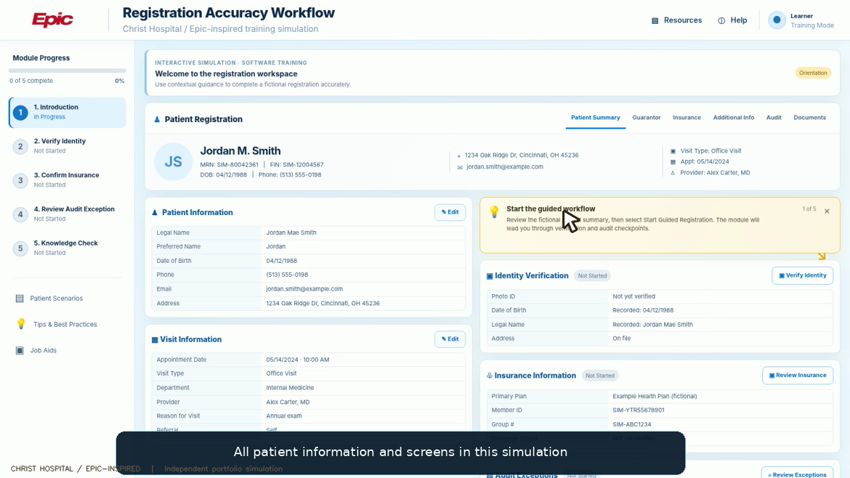This screenshot has height=478, width=850.
Task: Click the Identity Verification header icon
Action: 490,276
